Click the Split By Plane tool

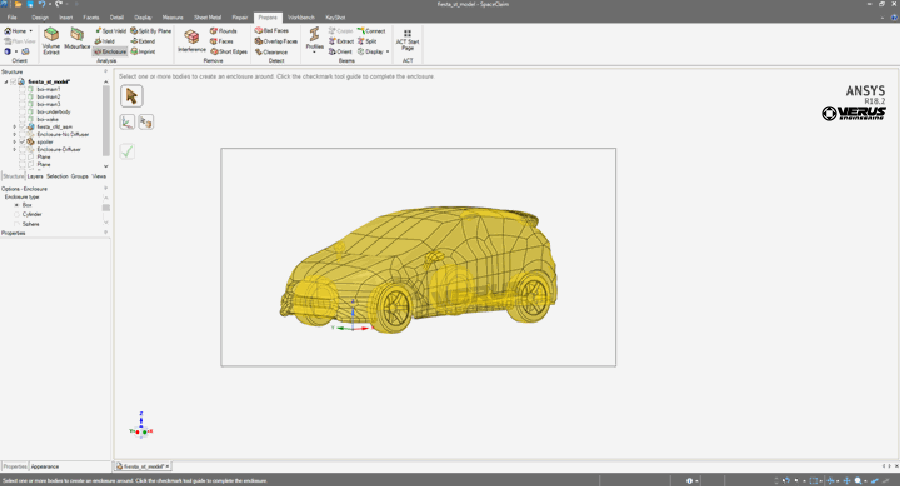151,31
